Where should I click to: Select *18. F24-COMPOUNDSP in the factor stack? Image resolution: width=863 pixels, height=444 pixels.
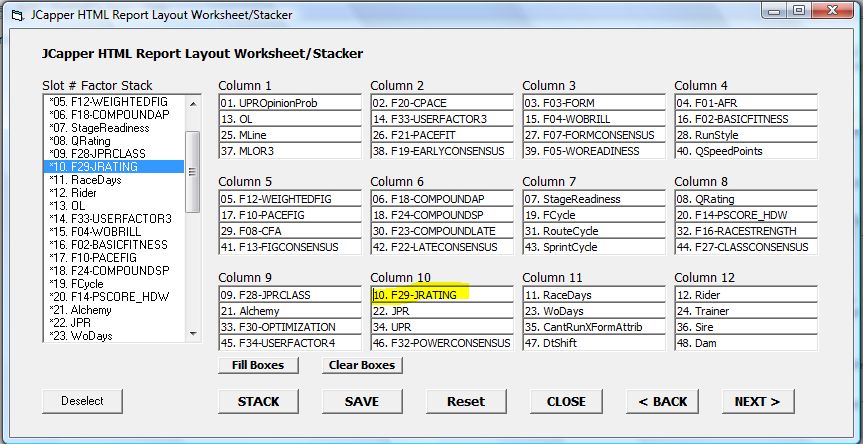[x=113, y=271]
